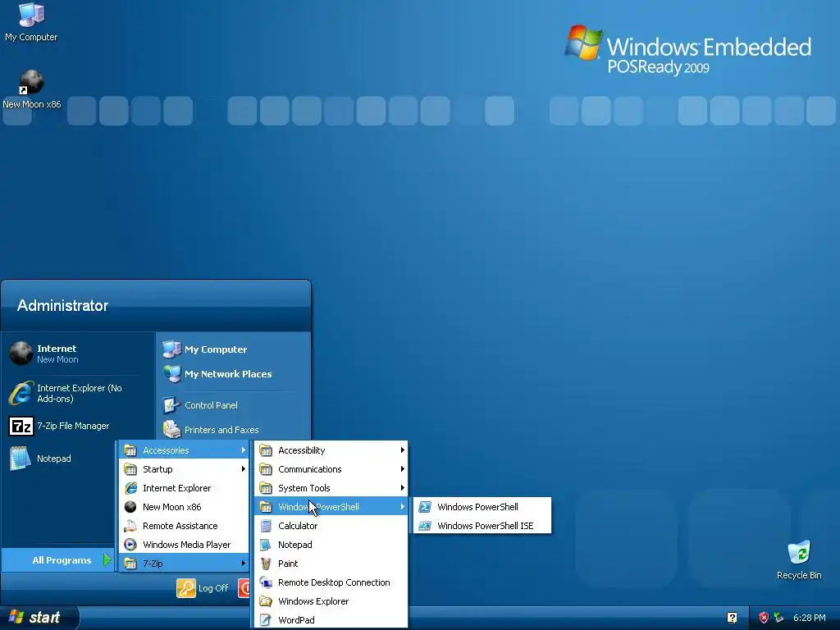Click the red Turn Off power icon

click(244, 588)
